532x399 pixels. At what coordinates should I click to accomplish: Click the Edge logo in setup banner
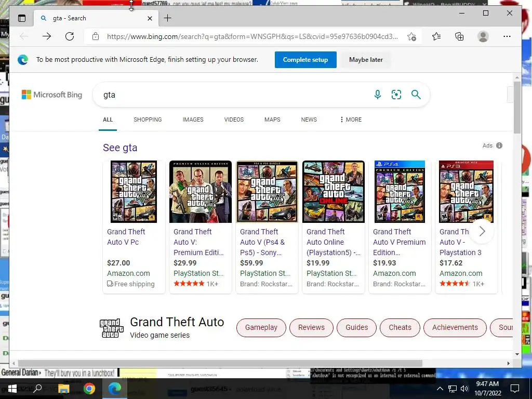(x=23, y=60)
